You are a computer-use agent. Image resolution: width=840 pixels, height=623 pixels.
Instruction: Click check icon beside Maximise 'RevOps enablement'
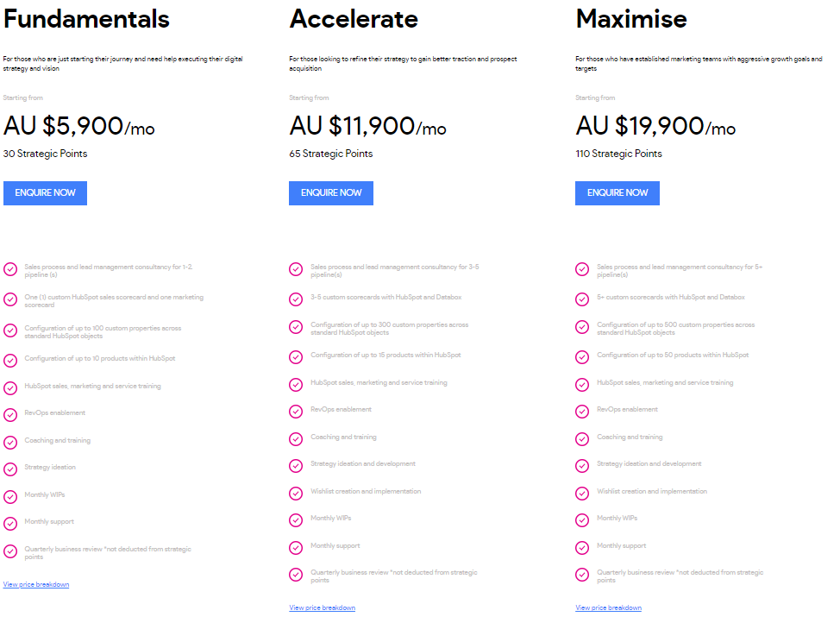582,412
